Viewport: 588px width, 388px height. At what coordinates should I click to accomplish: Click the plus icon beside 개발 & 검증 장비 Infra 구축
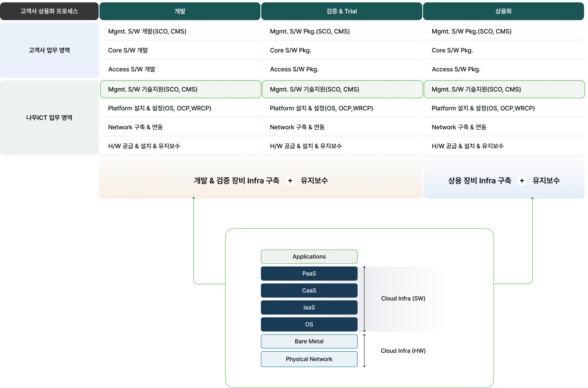pos(290,181)
